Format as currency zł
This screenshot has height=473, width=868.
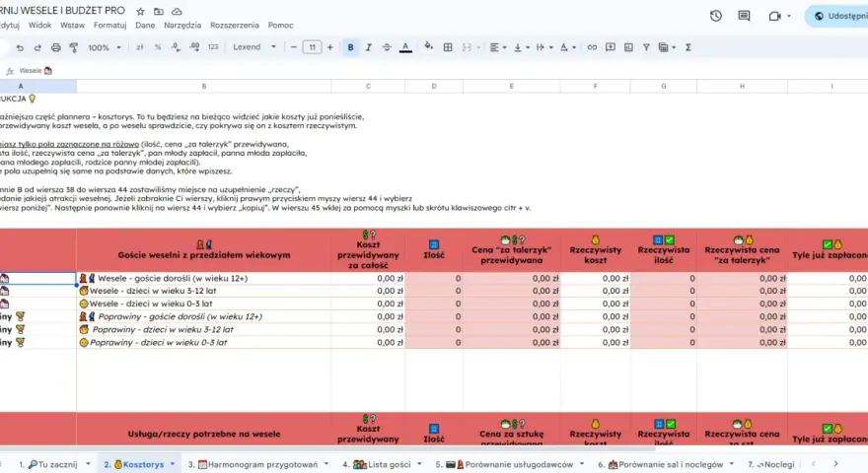[139, 47]
